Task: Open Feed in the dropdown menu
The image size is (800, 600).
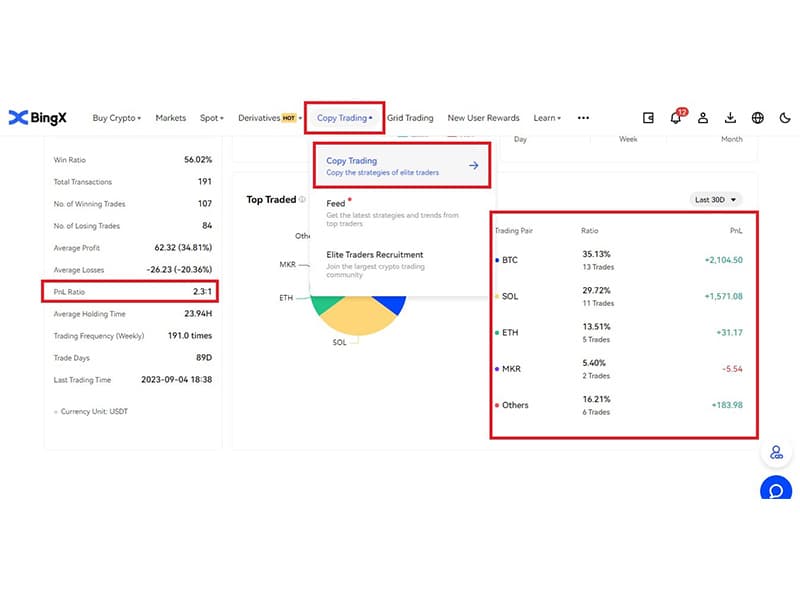Action: [402, 212]
